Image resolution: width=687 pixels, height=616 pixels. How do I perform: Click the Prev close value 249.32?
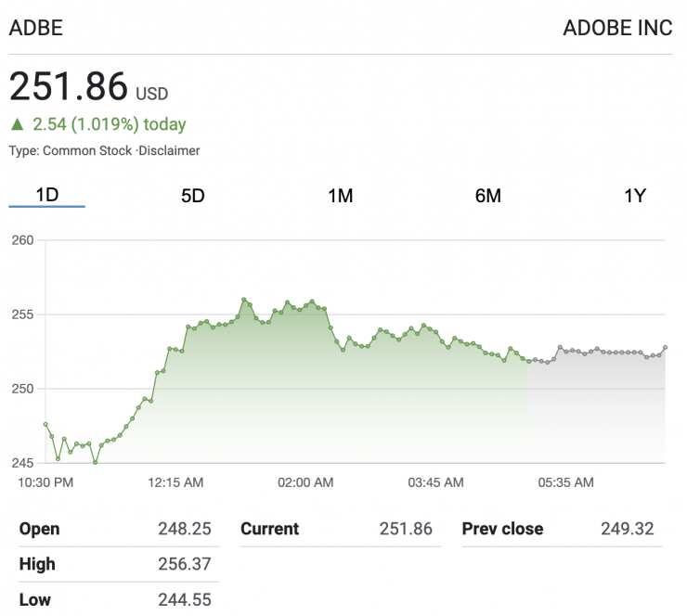[x=628, y=529]
